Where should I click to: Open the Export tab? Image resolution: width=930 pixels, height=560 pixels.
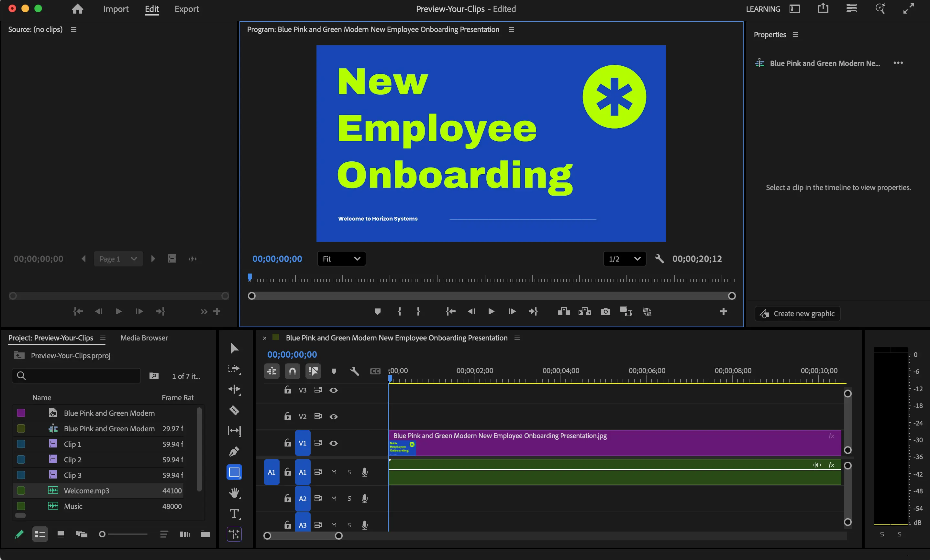pyautogui.click(x=186, y=9)
